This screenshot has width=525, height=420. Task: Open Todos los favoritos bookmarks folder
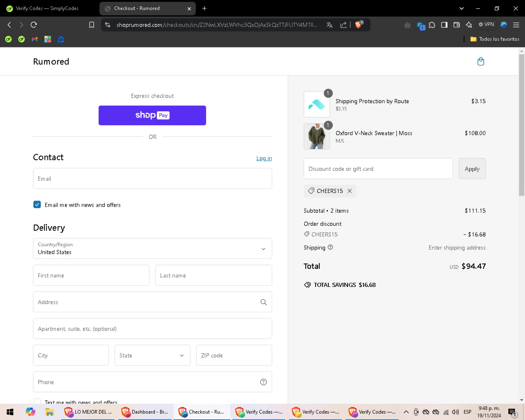pos(495,39)
